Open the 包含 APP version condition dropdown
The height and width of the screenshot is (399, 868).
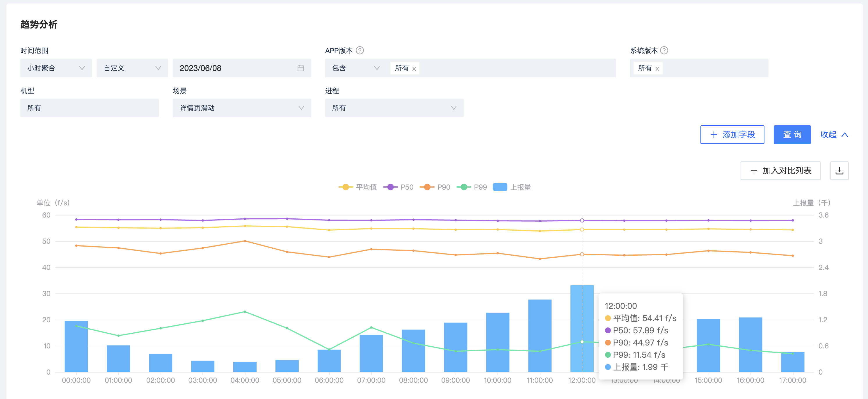click(x=355, y=68)
